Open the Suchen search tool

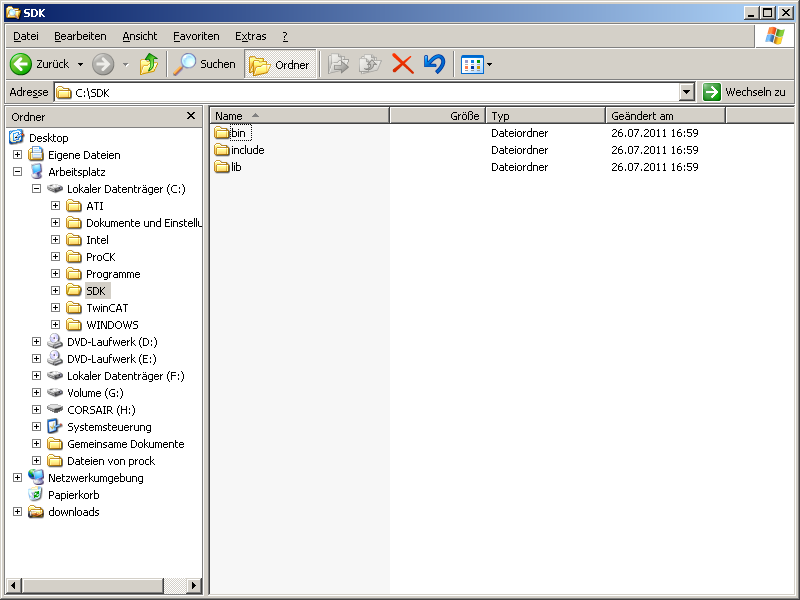point(204,64)
